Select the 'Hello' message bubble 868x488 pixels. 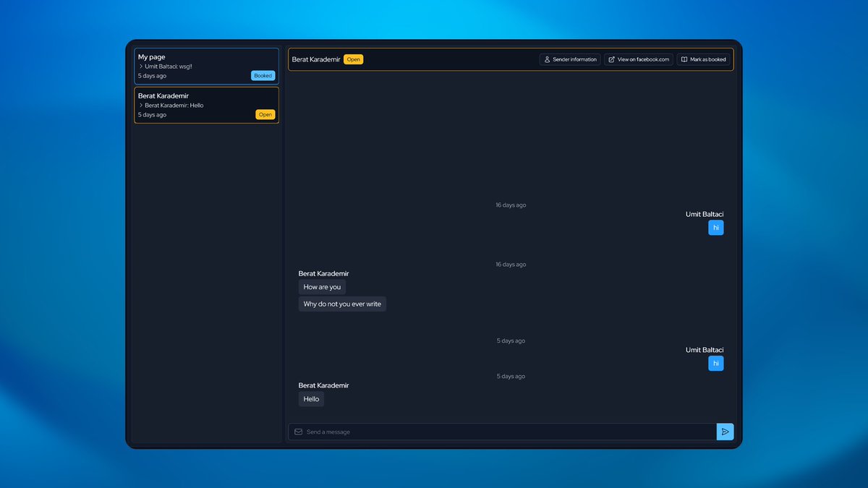pos(311,398)
